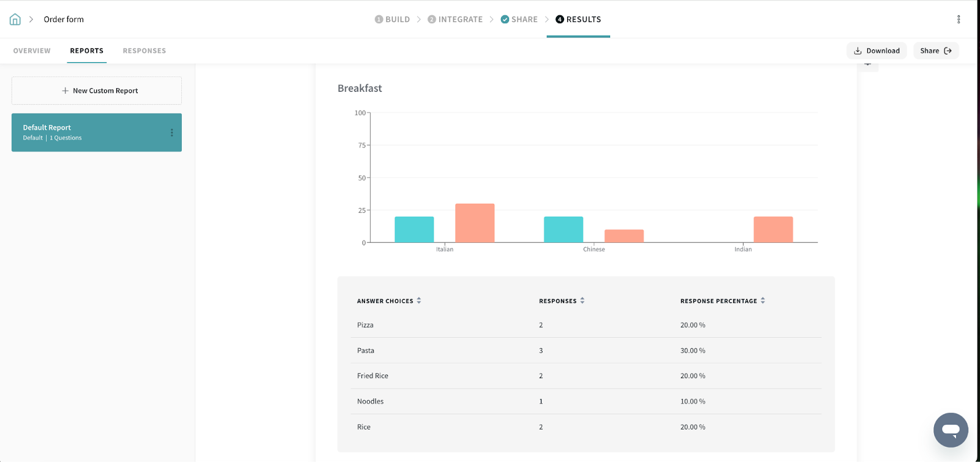Open Default Report options menu
Screen dimensions: 980x462
pos(171,133)
